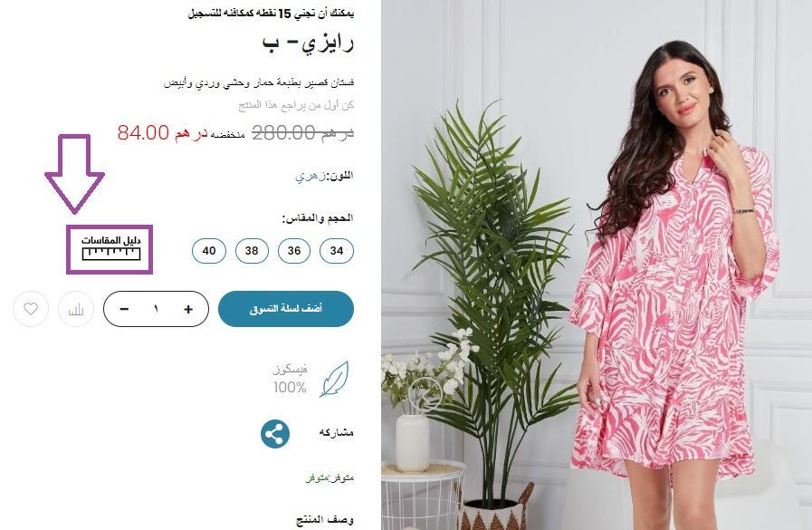Open the 'كن أول من يراجع' review link
This screenshot has height=530, width=812.
click(x=296, y=105)
